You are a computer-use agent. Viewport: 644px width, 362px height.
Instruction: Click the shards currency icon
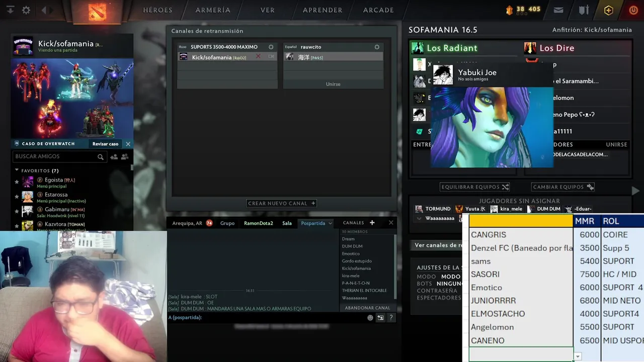509,10
